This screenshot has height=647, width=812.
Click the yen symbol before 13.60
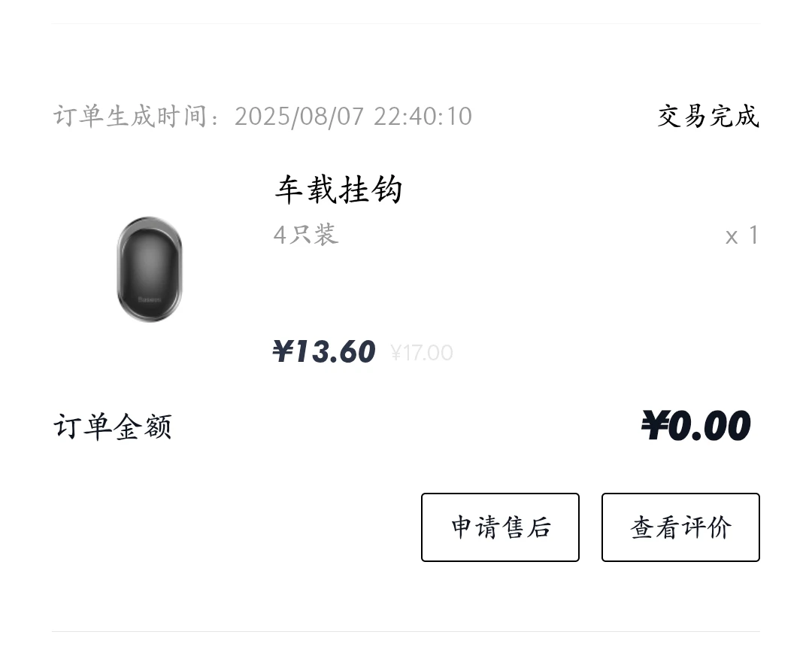point(282,351)
